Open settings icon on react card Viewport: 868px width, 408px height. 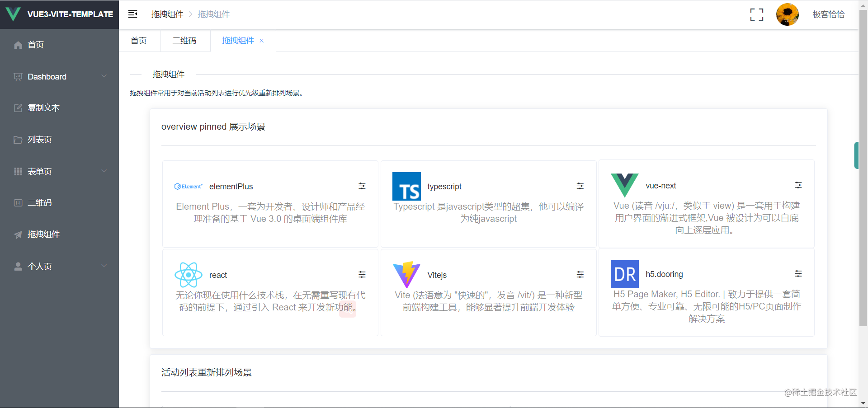point(362,275)
